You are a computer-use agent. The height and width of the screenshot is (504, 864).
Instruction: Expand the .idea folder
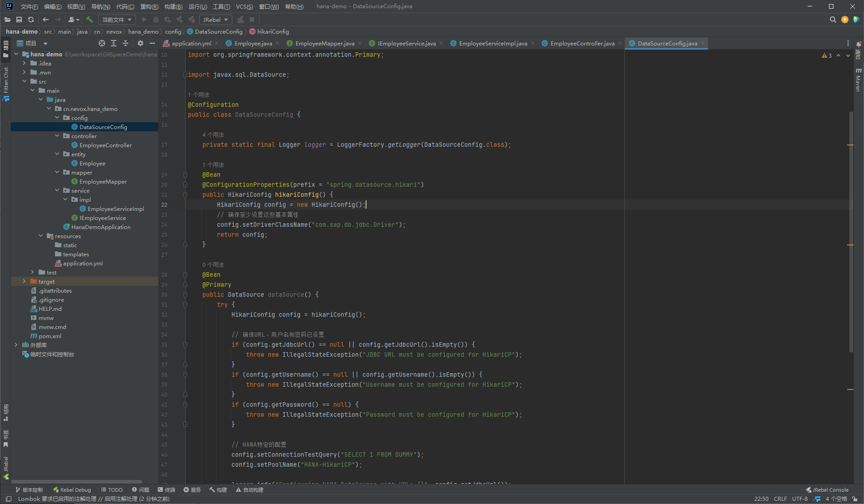click(x=24, y=63)
